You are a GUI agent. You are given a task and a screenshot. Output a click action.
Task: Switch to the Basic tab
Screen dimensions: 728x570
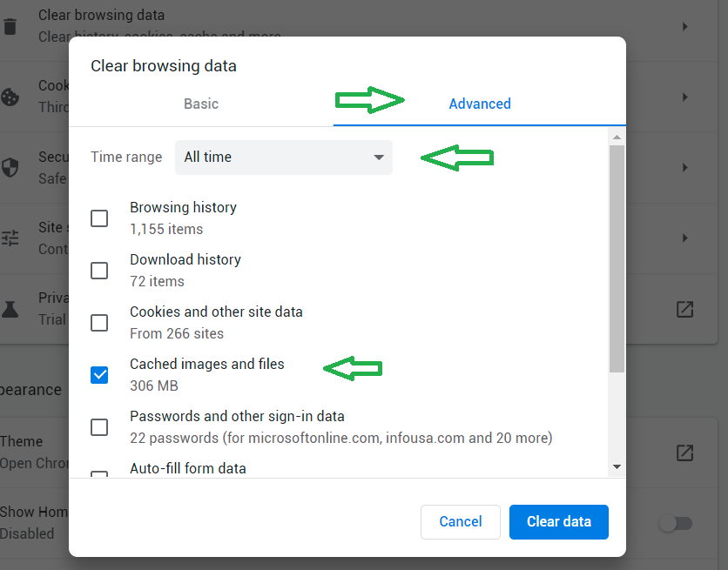click(201, 104)
